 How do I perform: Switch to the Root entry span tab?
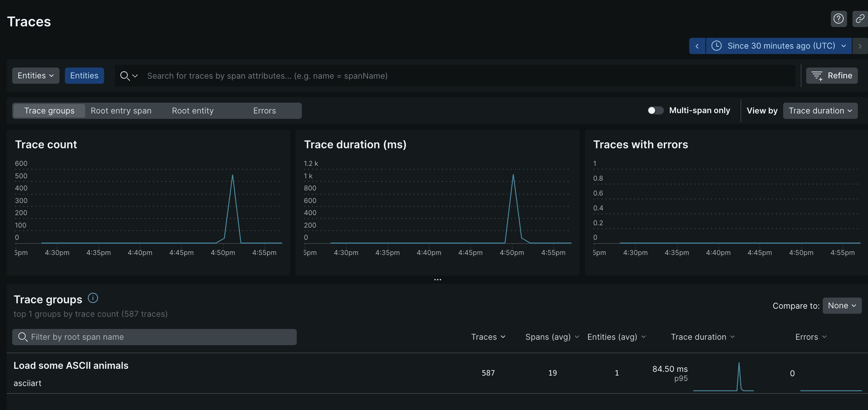coord(121,110)
